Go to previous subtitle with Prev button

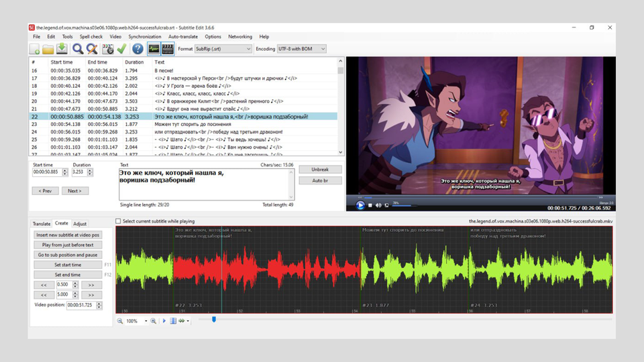45,191
